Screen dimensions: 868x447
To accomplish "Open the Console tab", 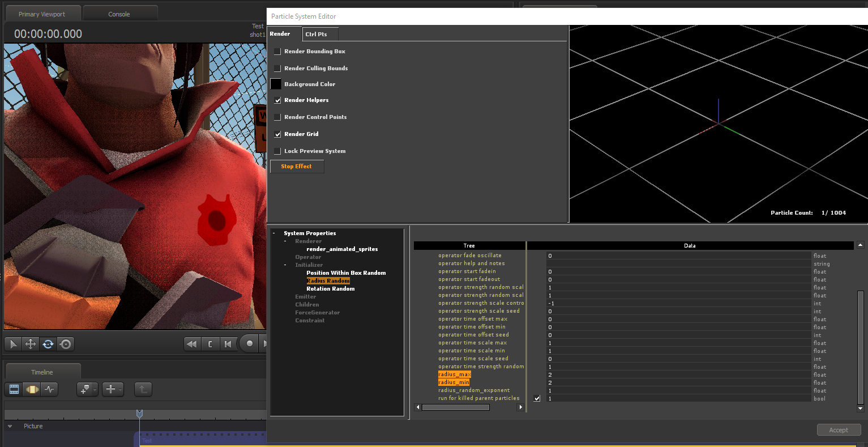I will (119, 14).
